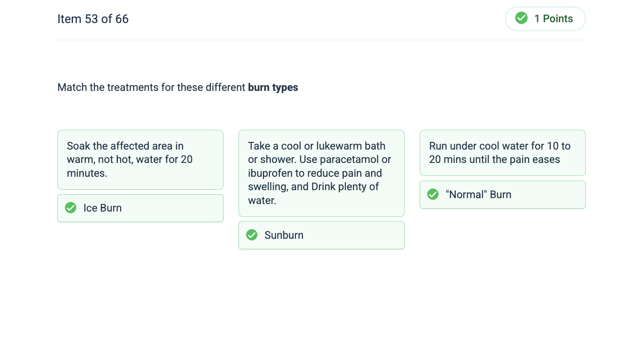This screenshot has height=346, width=644.
Task: Click the bold "burn types" words
Action: pyautogui.click(x=273, y=88)
